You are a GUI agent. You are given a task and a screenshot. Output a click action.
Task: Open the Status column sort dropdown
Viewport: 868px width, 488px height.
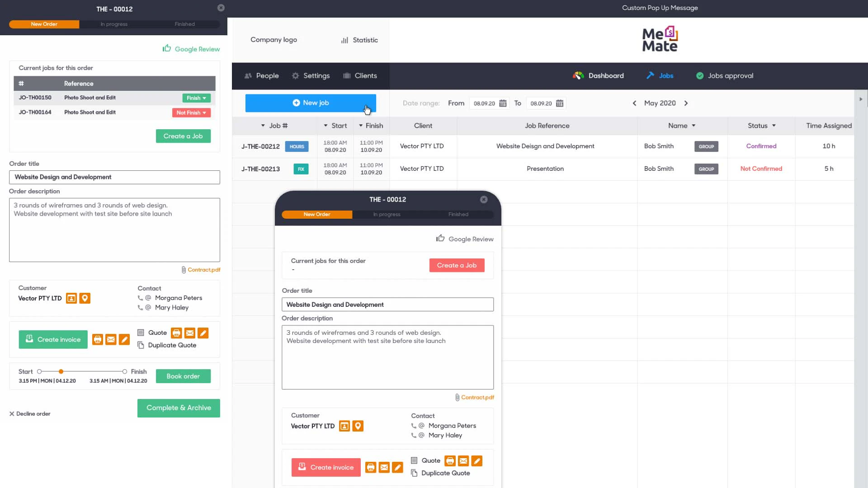tap(774, 126)
